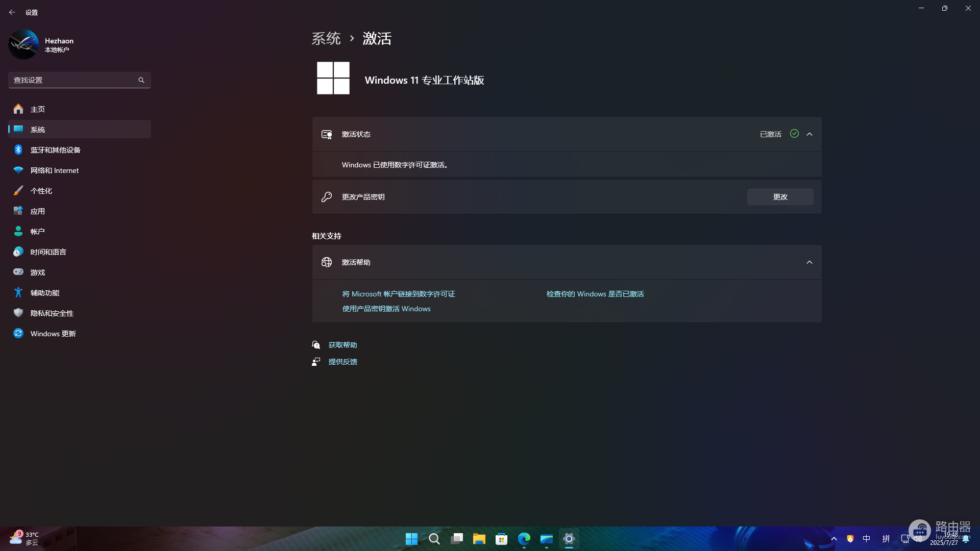The image size is (980, 551).
Task: Click the 已激活 status text
Action: point(771,134)
